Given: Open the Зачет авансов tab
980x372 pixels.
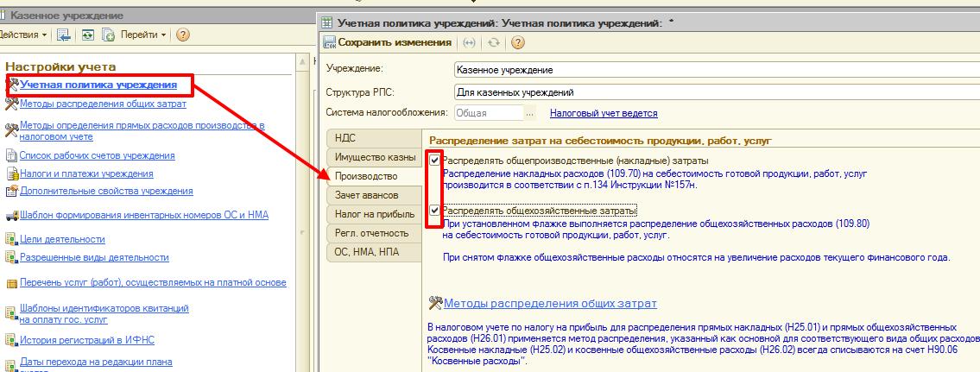Looking at the screenshot, I should click(x=365, y=195).
